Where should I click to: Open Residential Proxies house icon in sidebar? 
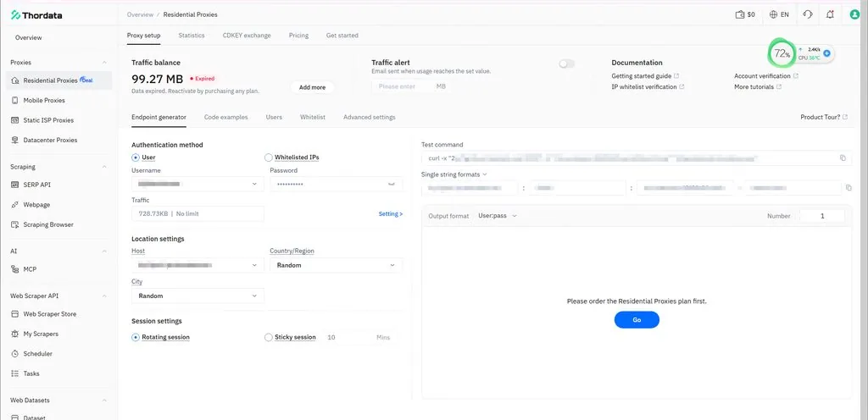pos(15,80)
